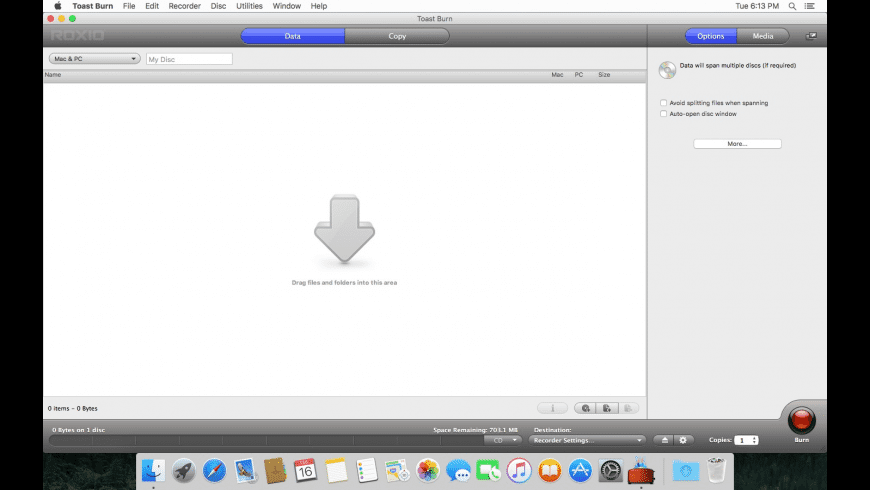Screen dimensions: 870x490
Task: Enable Avoid splitting files when spanning
Action: 664,103
